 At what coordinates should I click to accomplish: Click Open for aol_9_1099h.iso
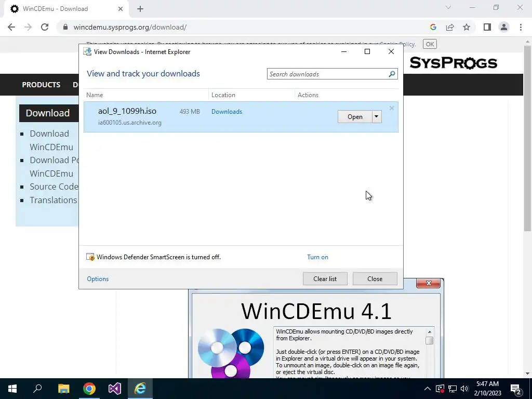click(x=355, y=117)
